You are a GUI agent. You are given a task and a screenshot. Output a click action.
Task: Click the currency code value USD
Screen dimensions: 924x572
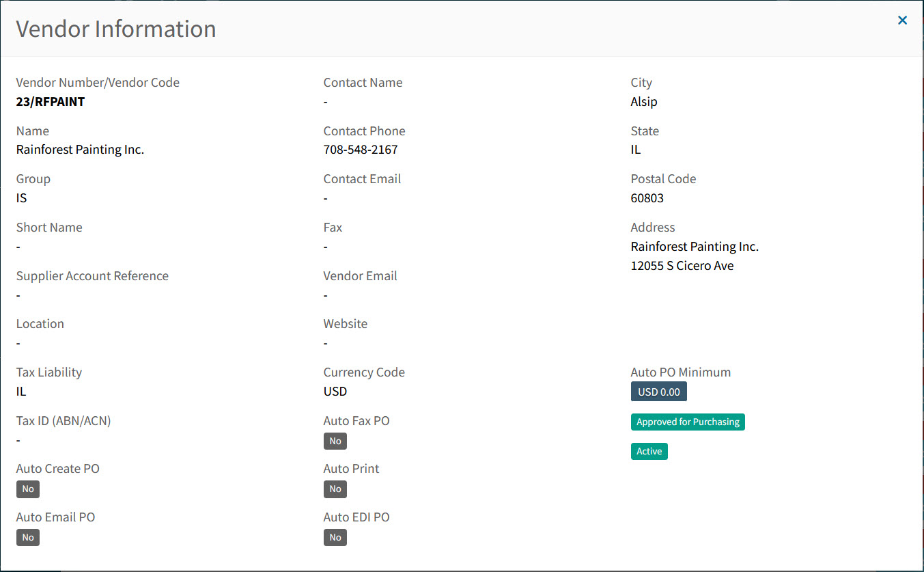coord(335,392)
